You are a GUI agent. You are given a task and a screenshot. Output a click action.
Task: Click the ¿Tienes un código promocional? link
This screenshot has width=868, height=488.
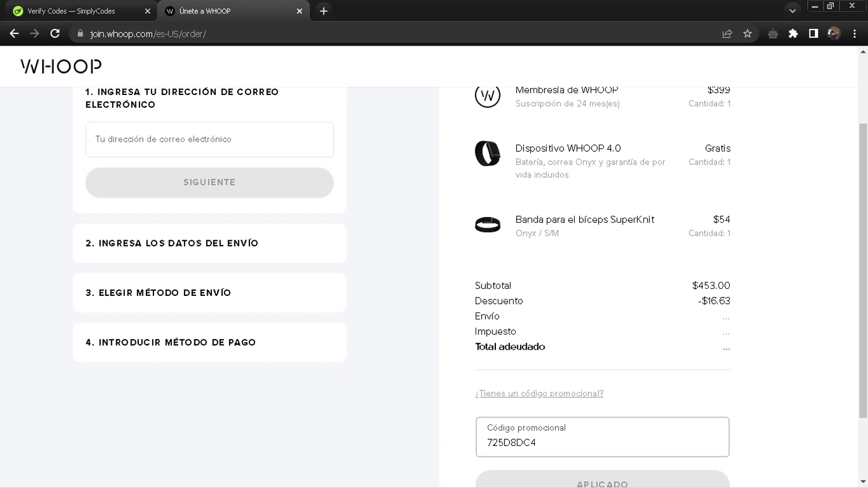539,394
